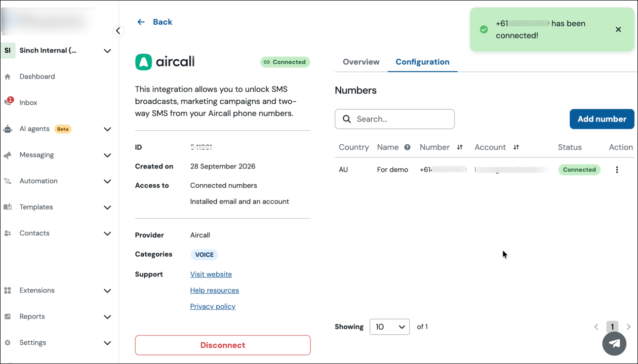Collapse the sidebar with the chevron arrow
638x364 pixels.
click(118, 31)
